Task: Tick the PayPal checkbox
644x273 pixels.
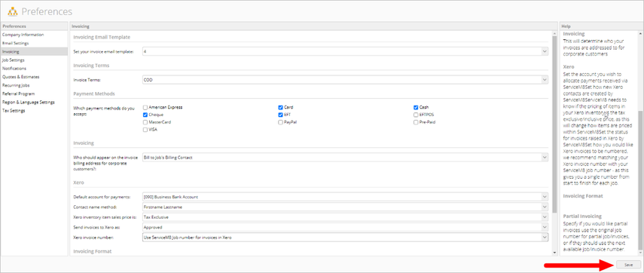Action: 280,122
